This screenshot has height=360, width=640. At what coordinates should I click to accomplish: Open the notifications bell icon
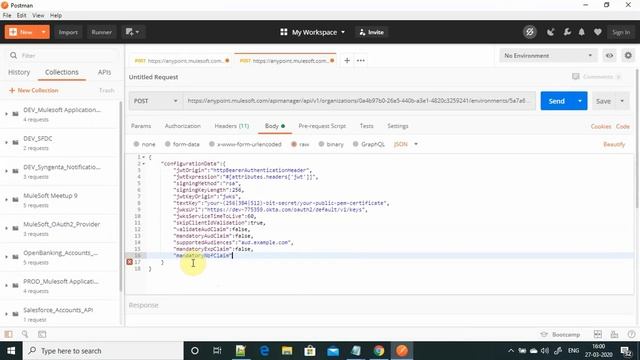click(582, 32)
